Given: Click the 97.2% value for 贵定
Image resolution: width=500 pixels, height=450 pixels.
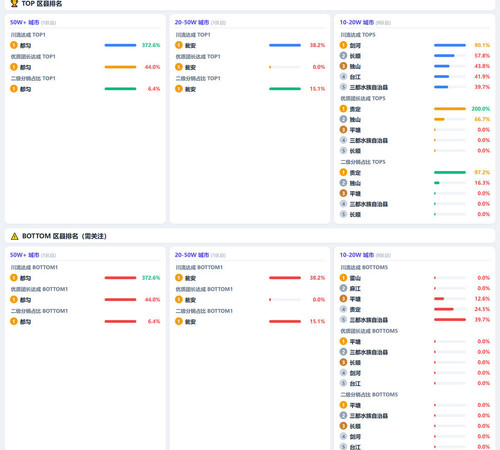Looking at the screenshot, I should pos(482,172).
